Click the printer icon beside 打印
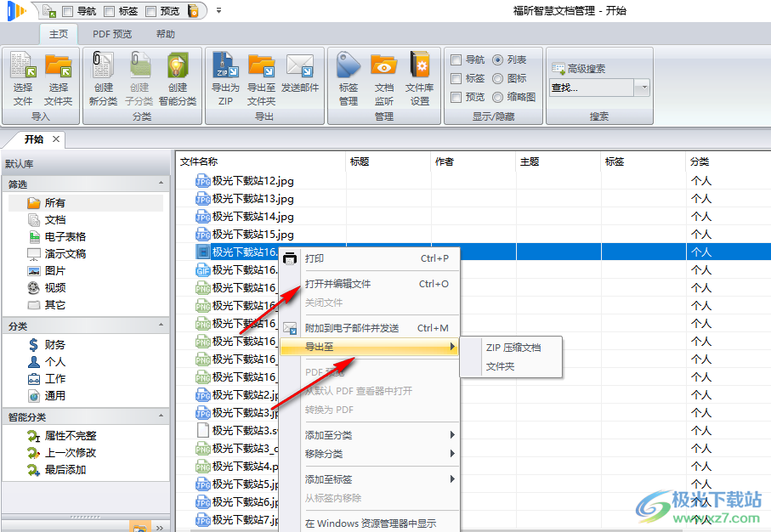Image resolution: width=771 pixels, height=532 pixels. pyautogui.click(x=290, y=258)
